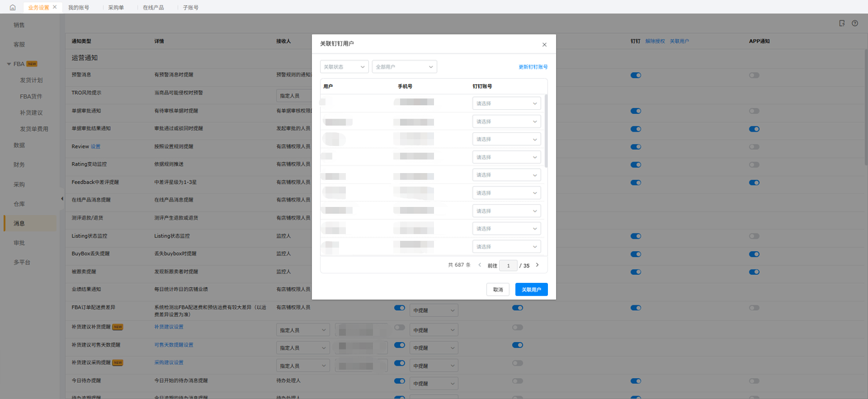Click 解除授权 link in table header
868x399 pixels.
tap(655, 41)
